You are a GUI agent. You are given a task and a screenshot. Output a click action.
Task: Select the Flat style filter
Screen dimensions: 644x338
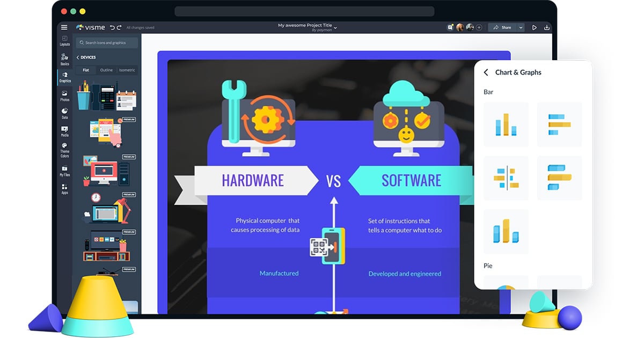click(85, 70)
